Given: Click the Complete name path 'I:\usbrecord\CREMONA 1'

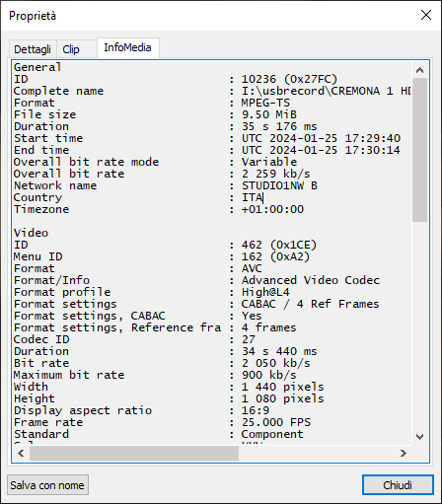Looking at the screenshot, I should pos(318,91).
